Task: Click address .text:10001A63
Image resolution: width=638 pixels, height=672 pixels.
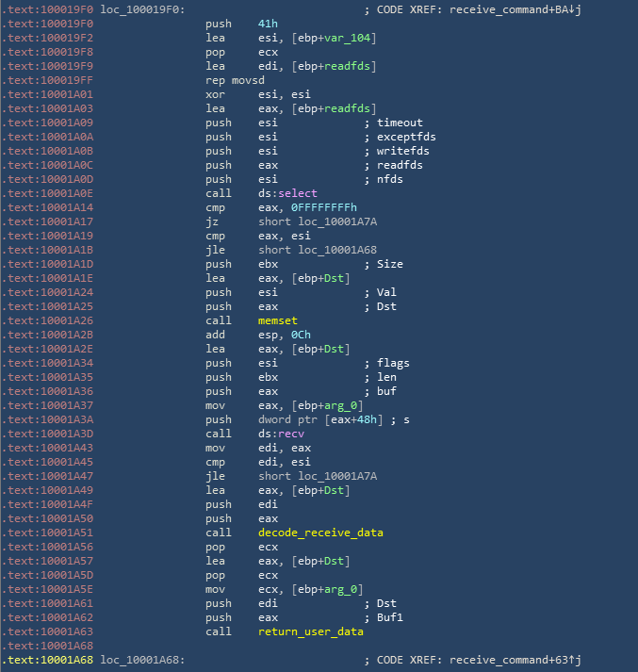Action: tap(47, 631)
